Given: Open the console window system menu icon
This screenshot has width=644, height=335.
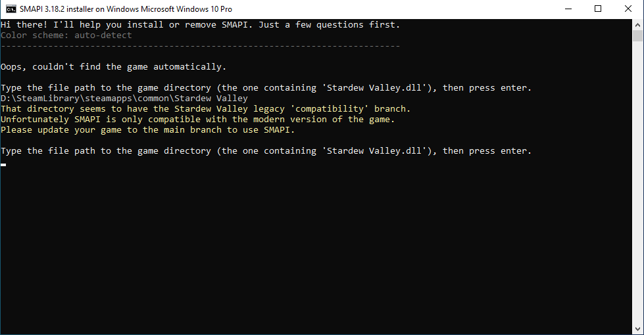Looking at the screenshot, I should [11, 9].
